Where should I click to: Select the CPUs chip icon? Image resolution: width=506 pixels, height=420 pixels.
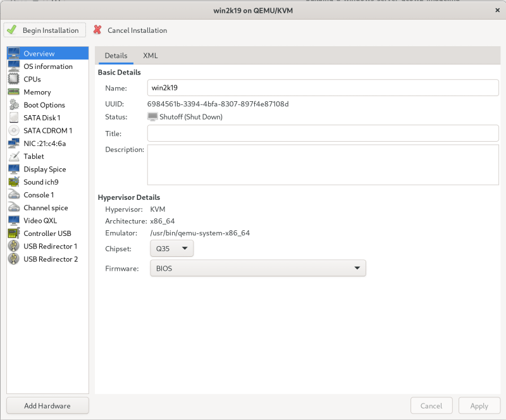pyautogui.click(x=14, y=79)
